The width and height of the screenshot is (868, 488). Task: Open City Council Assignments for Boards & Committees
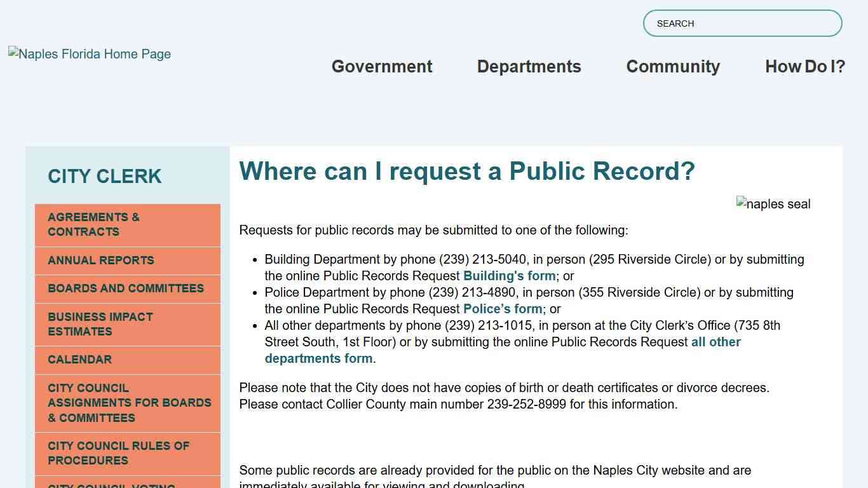[x=127, y=403]
